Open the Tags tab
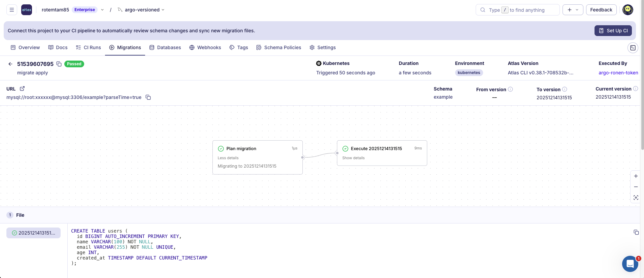644x278 pixels. [x=239, y=47]
